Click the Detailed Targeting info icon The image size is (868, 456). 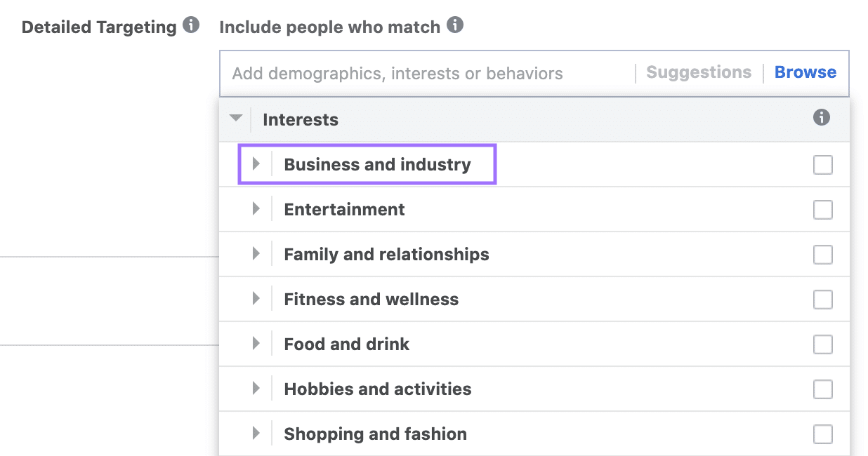pos(190,24)
